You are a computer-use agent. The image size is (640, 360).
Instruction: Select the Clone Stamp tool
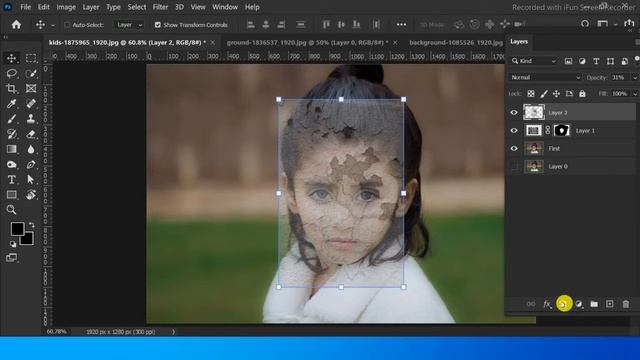(x=31, y=119)
